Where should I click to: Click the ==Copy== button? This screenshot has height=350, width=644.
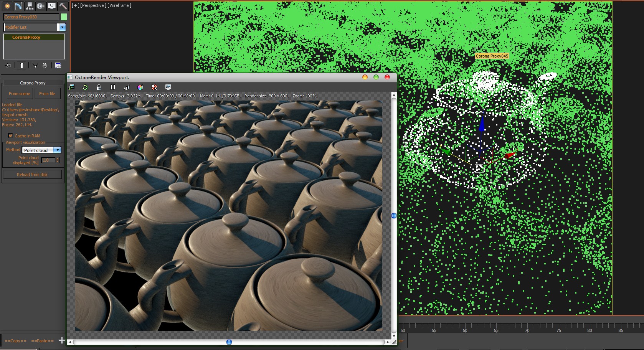(16, 341)
